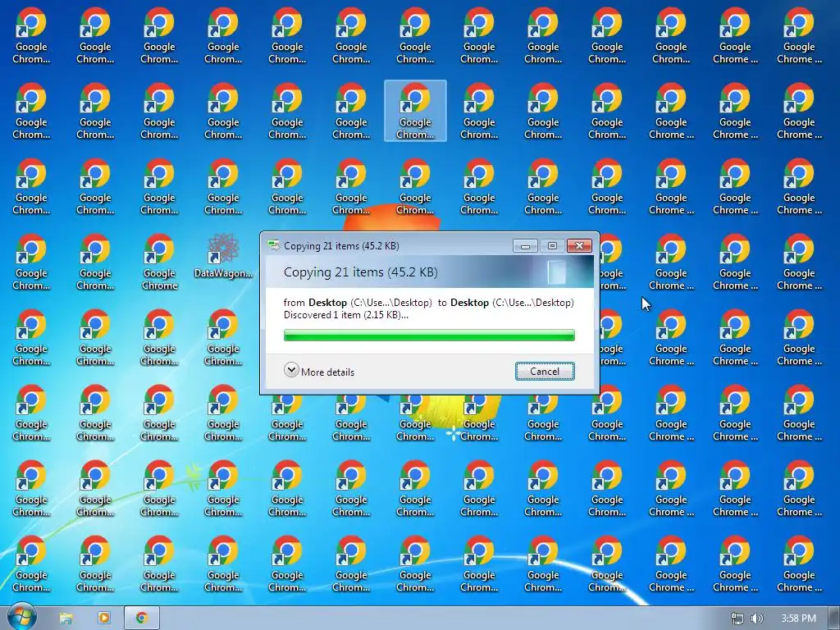Minimize the Copying 21 items dialog
Image resolution: width=840 pixels, height=630 pixels.
525,246
